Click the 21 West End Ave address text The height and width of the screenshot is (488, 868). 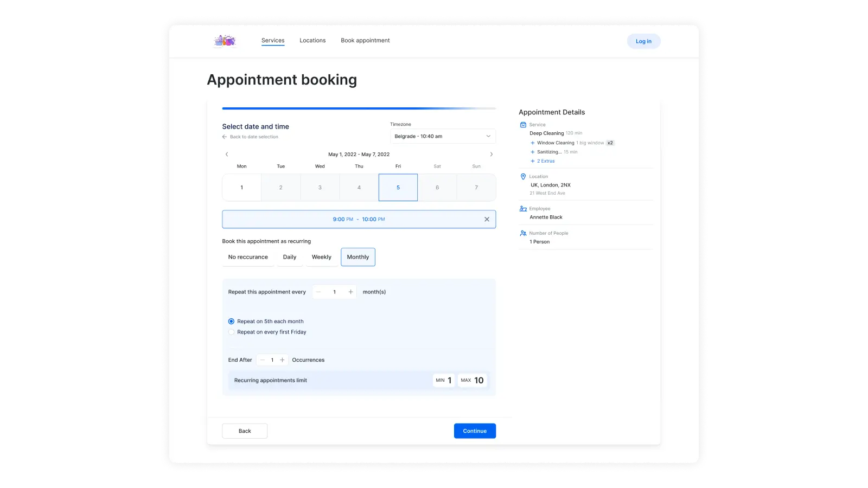tap(547, 193)
